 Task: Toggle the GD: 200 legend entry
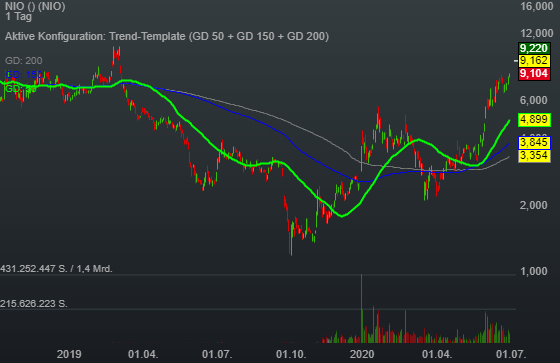24,61
